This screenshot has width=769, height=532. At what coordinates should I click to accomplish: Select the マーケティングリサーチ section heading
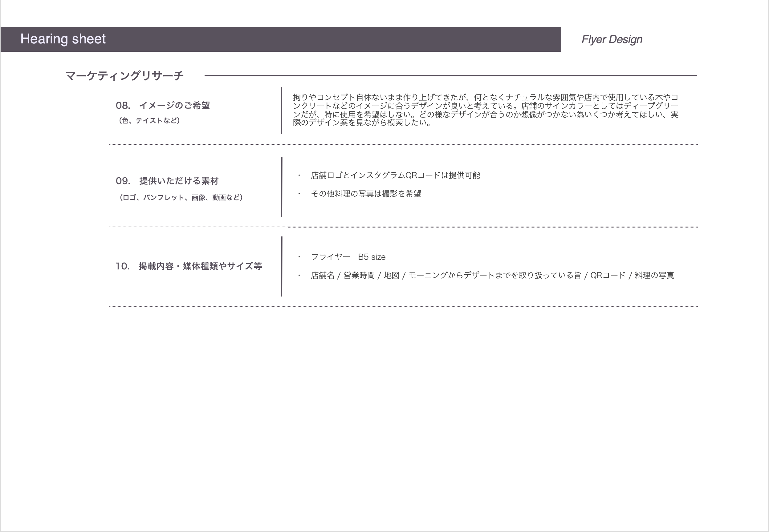[x=124, y=76]
